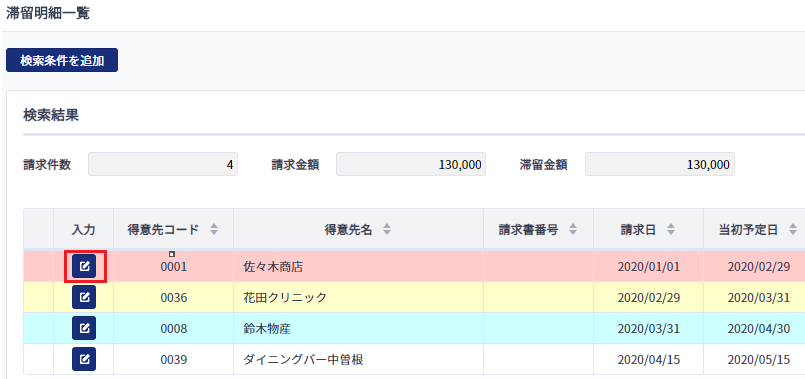This screenshot has width=805, height=379.
Task: Select customer code 0008 cell
Action: tap(174, 328)
